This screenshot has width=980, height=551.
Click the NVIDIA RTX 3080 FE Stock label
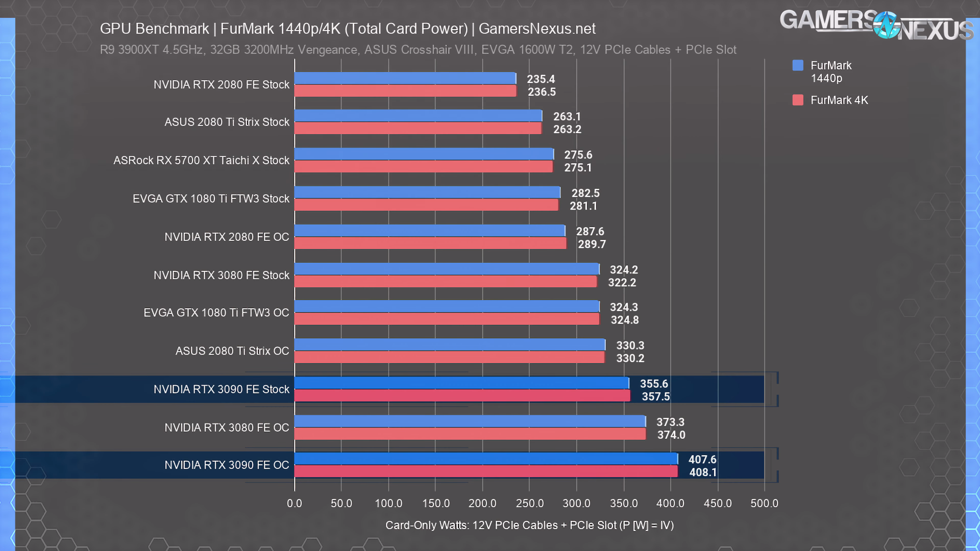coord(221,275)
